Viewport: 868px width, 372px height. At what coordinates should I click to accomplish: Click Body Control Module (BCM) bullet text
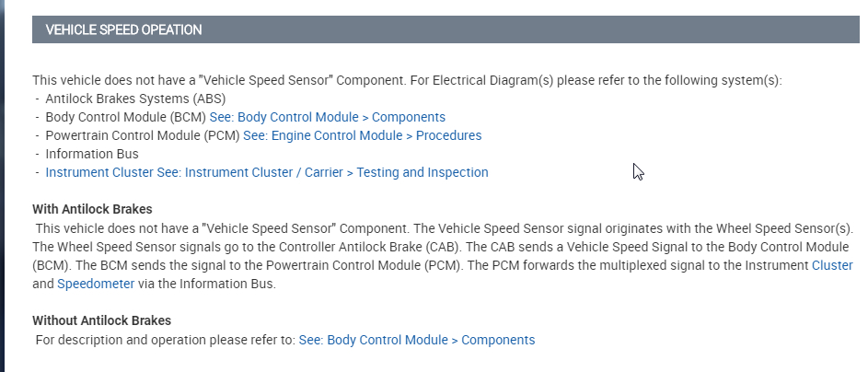tap(125, 117)
